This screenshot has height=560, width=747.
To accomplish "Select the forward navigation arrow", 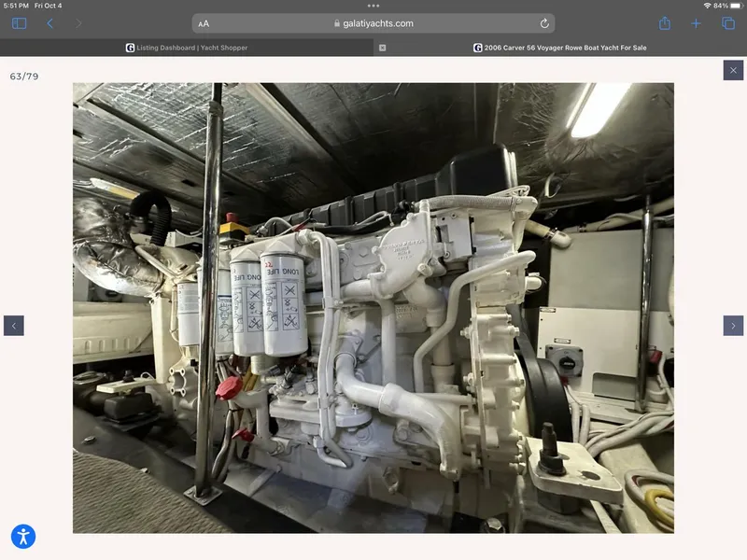I will click(x=79, y=23).
